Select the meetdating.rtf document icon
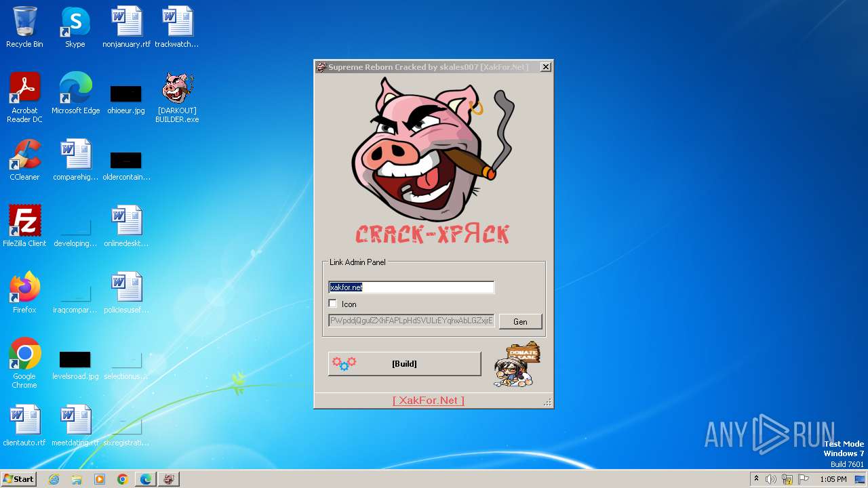This screenshot has height=488, width=868. point(75,426)
